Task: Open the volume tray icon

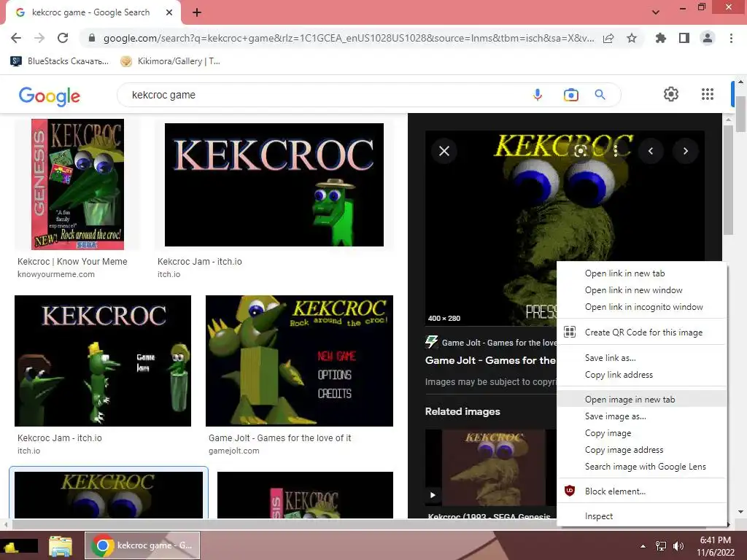Action: coord(678,546)
